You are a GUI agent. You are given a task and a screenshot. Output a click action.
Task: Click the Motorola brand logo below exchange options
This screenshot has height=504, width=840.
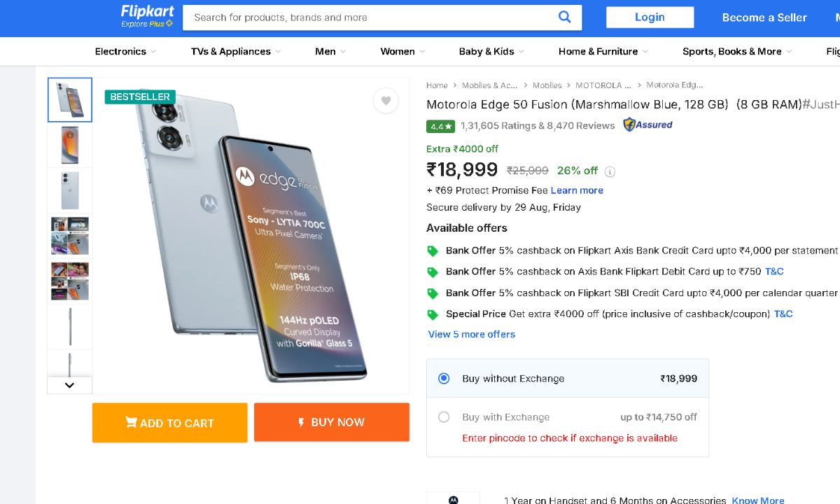(453, 499)
